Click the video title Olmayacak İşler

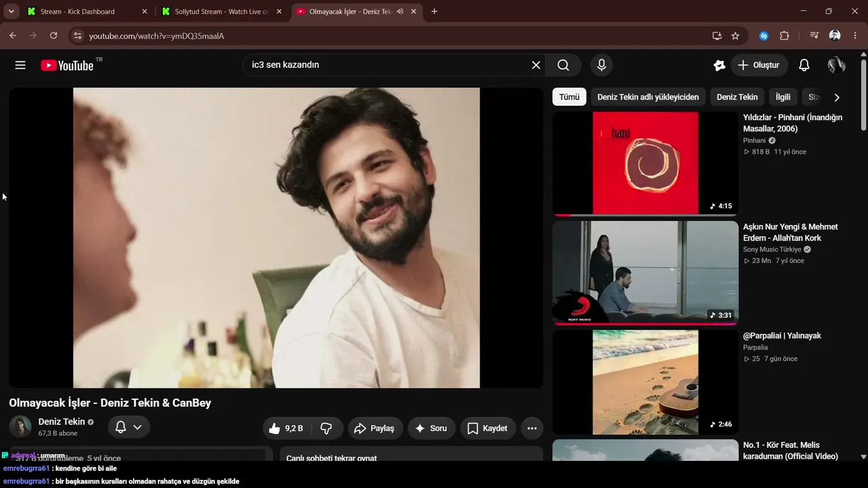pyautogui.click(x=110, y=403)
